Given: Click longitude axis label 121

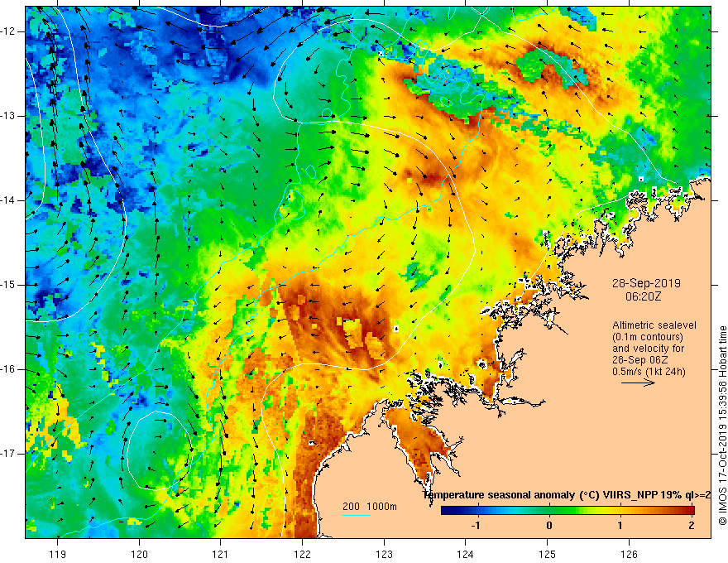Looking at the screenshot, I should (221, 554).
